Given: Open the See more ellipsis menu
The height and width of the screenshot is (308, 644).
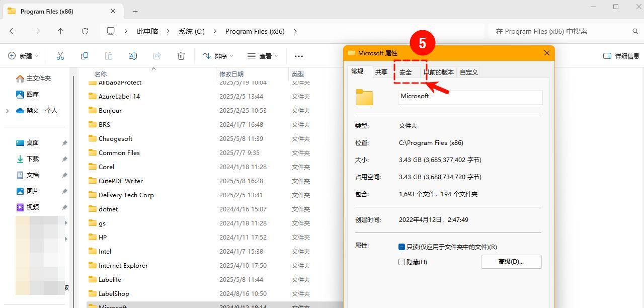Looking at the screenshot, I should click(x=298, y=56).
